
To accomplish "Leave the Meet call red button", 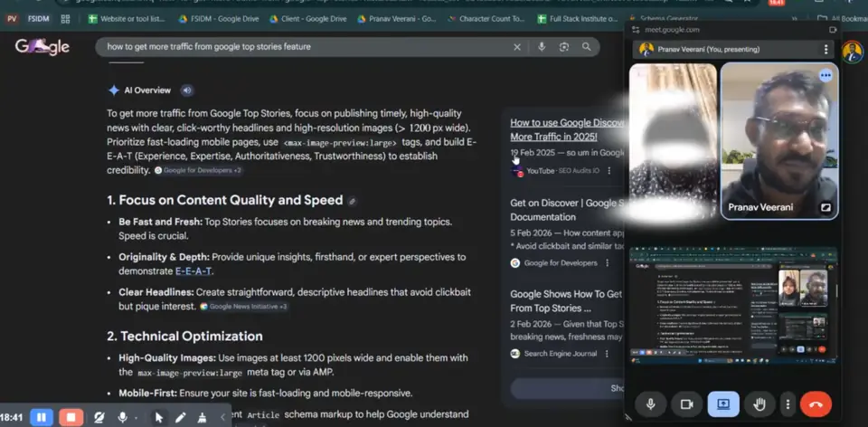I will coord(816,404).
